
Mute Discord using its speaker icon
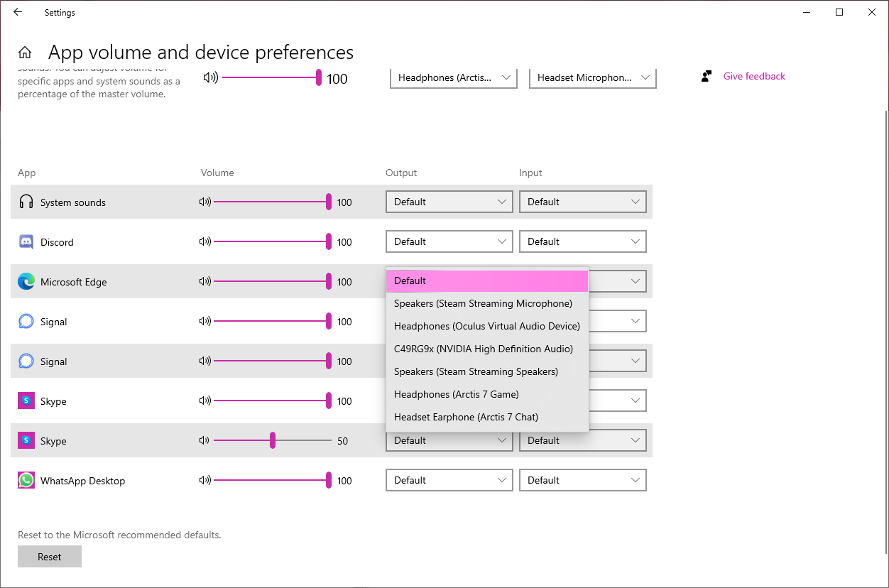204,241
